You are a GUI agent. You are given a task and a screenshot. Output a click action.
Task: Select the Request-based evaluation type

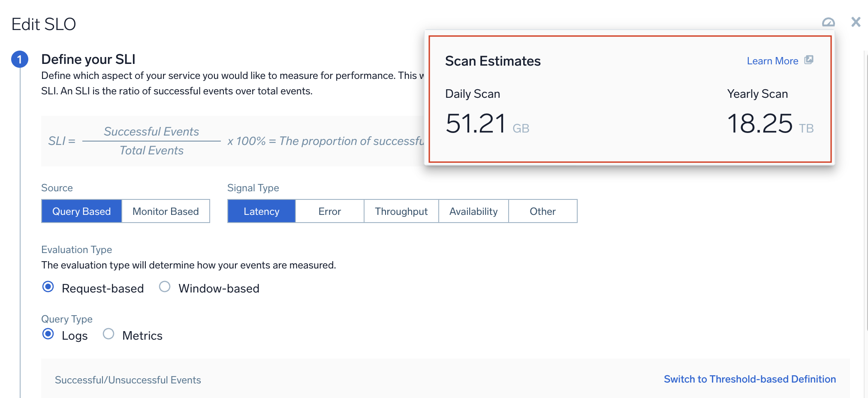click(48, 287)
